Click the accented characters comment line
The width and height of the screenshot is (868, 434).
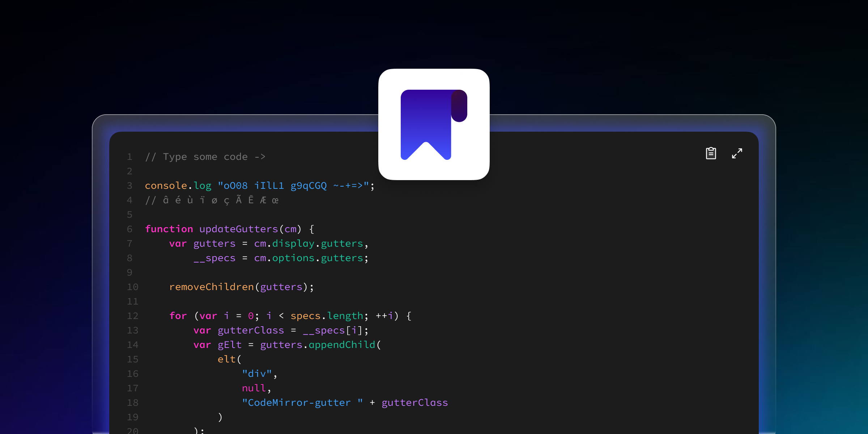click(212, 200)
